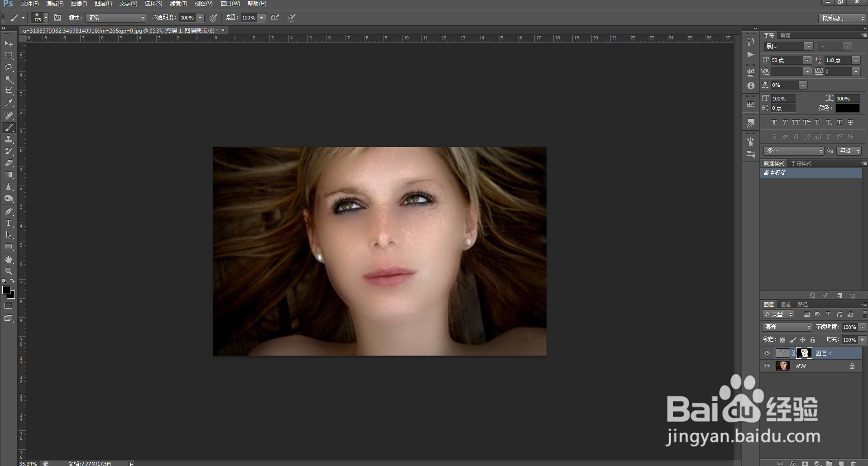Image resolution: width=868 pixels, height=466 pixels.
Task: Toggle visibility of the 背景 layer
Action: (x=767, y=366)
